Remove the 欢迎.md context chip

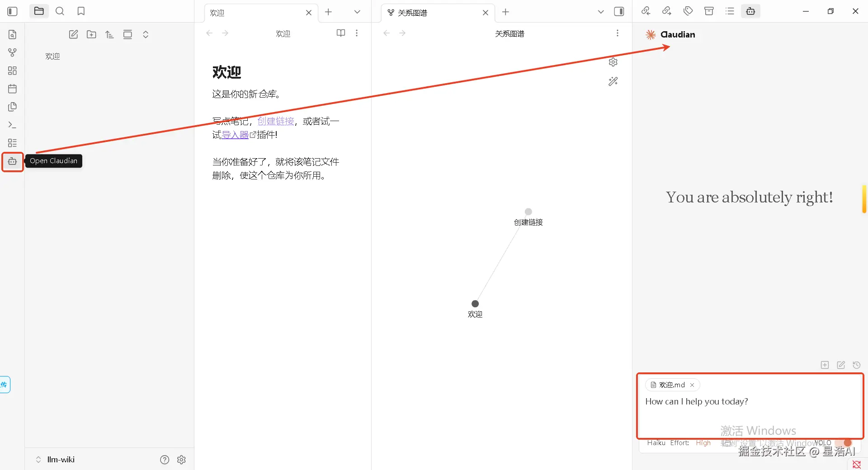(692, 385)
